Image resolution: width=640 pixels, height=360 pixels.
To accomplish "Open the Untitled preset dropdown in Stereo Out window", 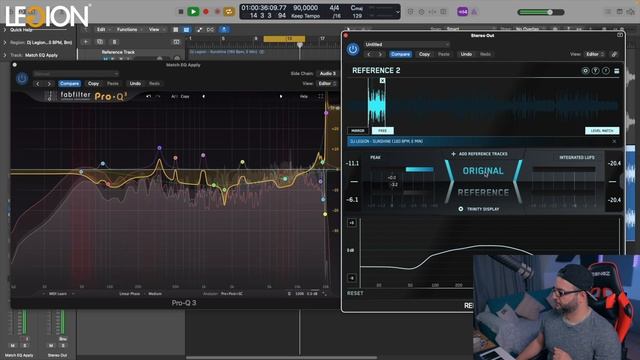I will 407,44.
